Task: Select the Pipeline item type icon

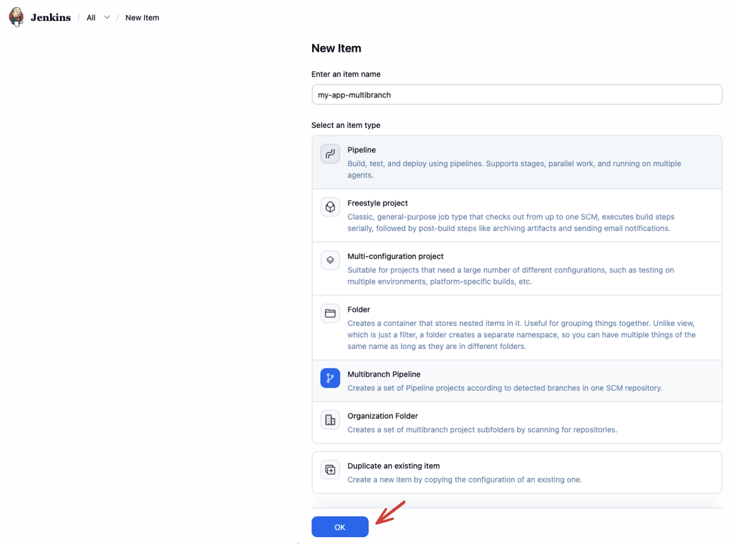Action: click(x=330, y=154)
